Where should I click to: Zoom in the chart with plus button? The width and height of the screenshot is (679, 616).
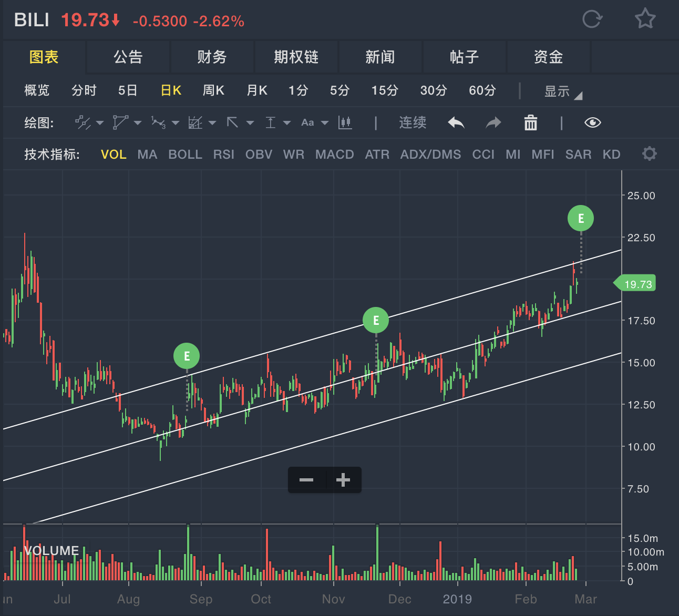tap(343, 480)
